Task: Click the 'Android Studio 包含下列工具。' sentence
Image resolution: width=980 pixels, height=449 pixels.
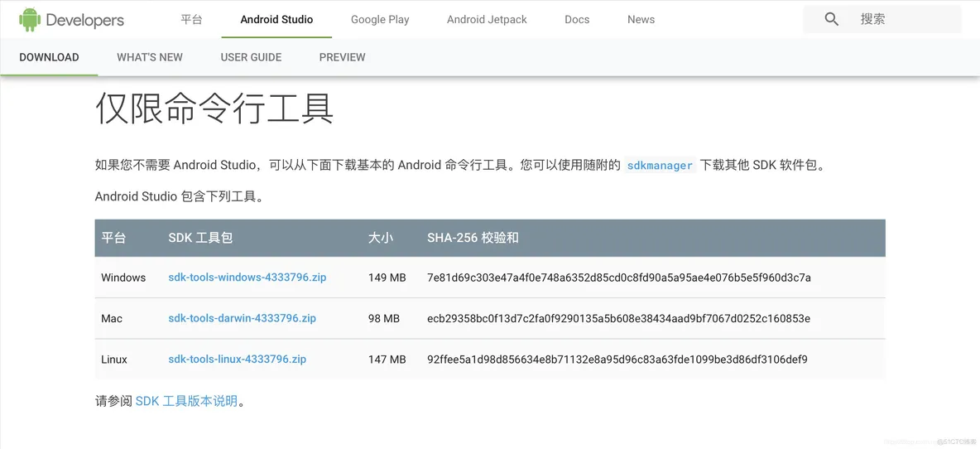Action: tap(180, 196)
